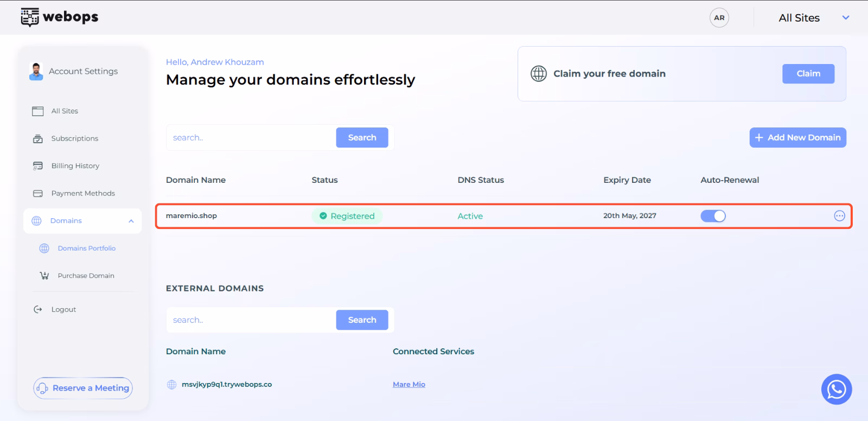Click the globe icon next to msvjkyp9q1.trywebops.co

point(172,384)
